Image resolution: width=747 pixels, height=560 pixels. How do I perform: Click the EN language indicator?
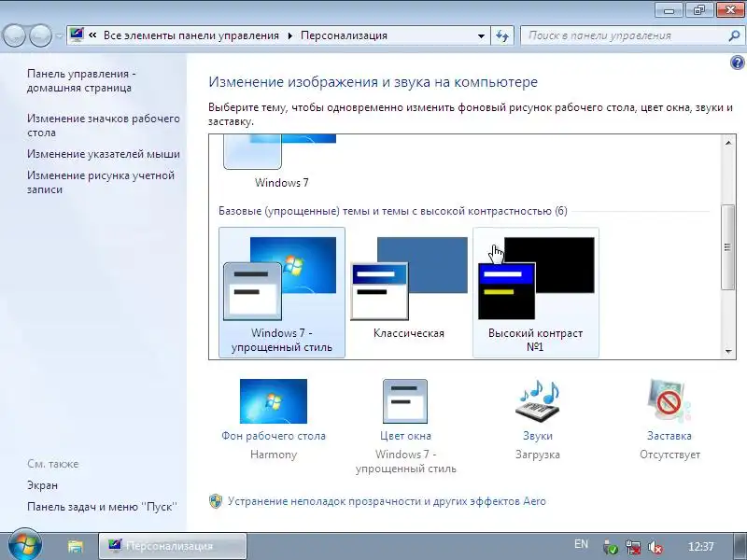[581, 544]
